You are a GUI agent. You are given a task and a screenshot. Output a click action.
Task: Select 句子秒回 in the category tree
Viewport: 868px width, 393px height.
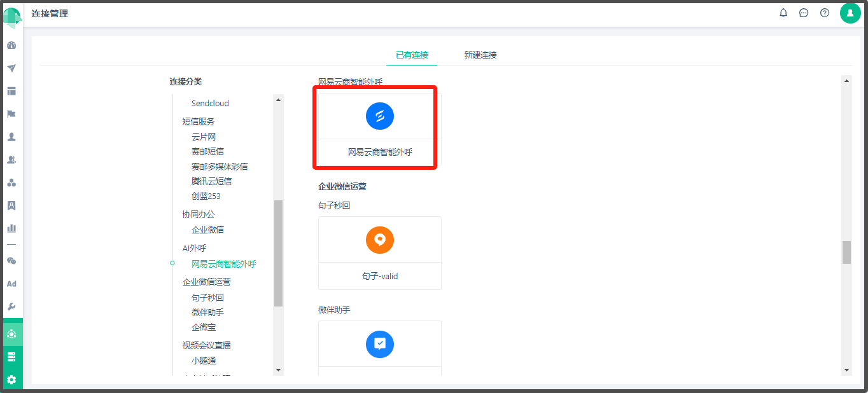[x=207, y=298]
